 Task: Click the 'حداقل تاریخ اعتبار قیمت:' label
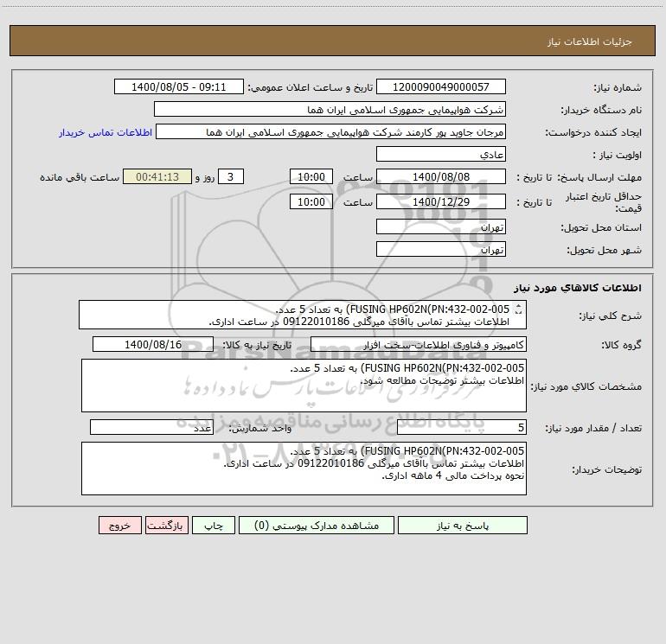tap(604, 202)
